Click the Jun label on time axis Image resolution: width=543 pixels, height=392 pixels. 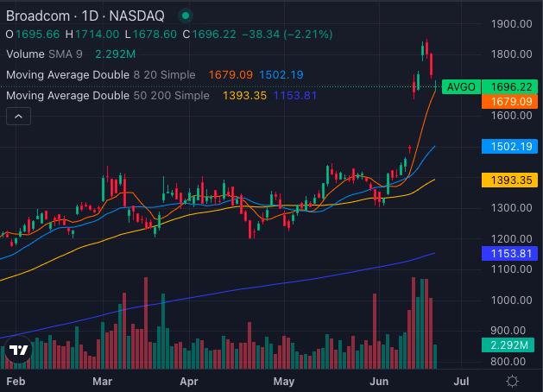pyautogui.click(x=378, y=380)
